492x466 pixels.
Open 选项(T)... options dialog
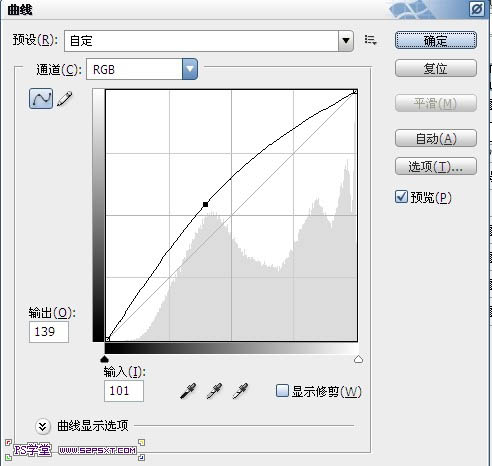pyautogui.click(x=436, y=166)
